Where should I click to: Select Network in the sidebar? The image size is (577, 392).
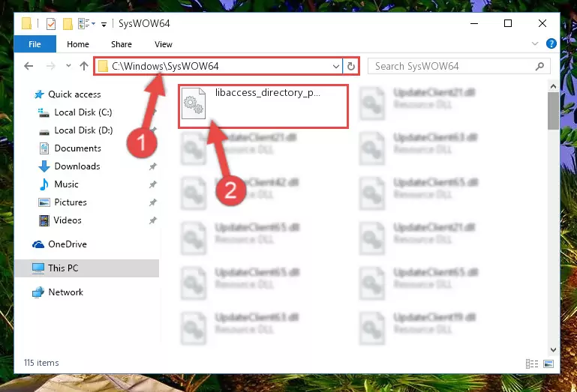point(66,292)
